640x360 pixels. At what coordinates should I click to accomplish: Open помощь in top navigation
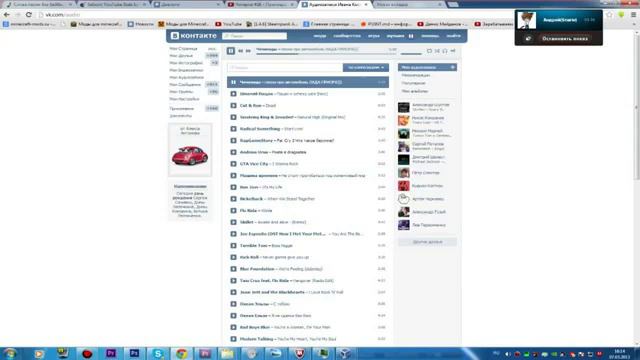430,36
